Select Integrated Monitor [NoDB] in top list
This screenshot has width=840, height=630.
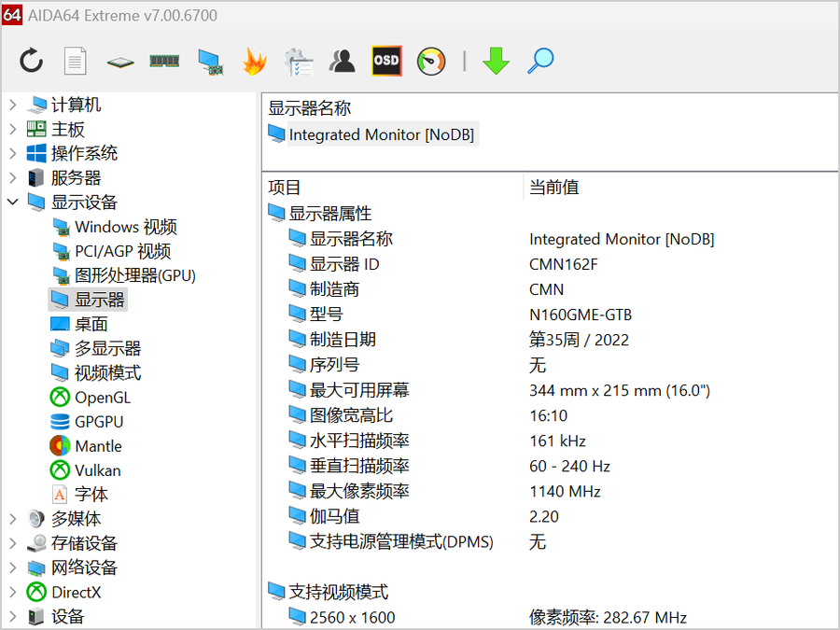point(382,134)
